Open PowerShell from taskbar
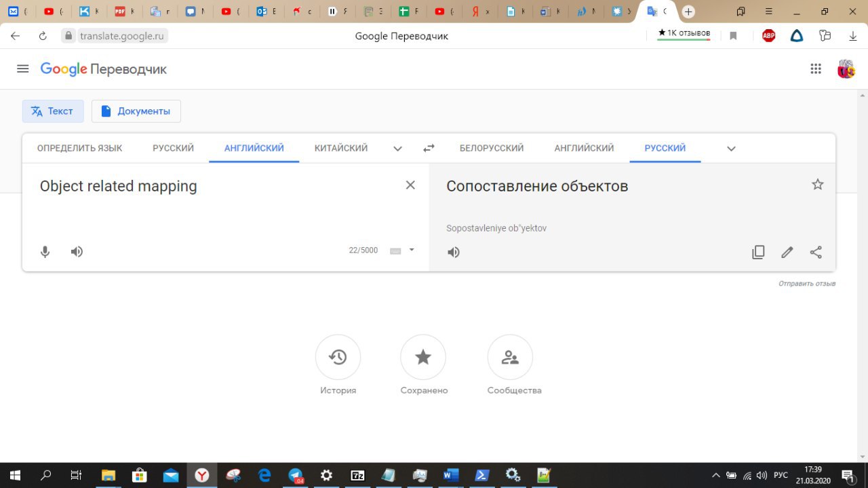 point(482,475)
